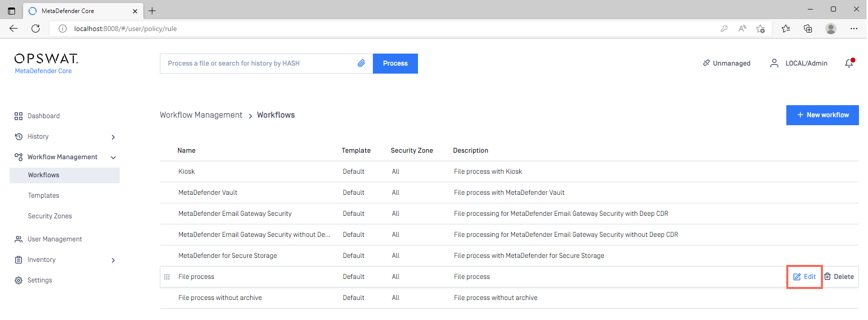Image resolution: width=868 pixels, height=320 pixels.
Task: Open the browser password key icon
Action: click(x=724, y=29)
